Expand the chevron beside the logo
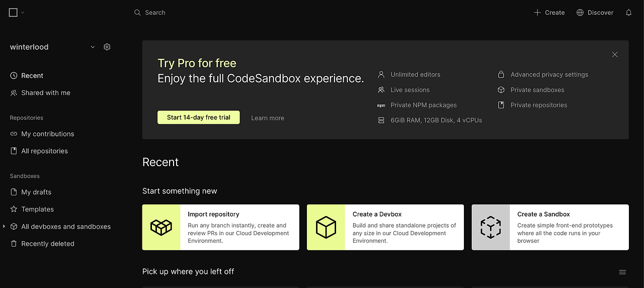644x288 pixels. [23, 13]
